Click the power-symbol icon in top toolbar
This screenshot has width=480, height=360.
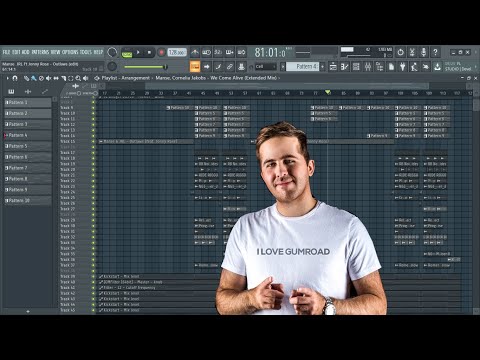[x=400, y=52]
